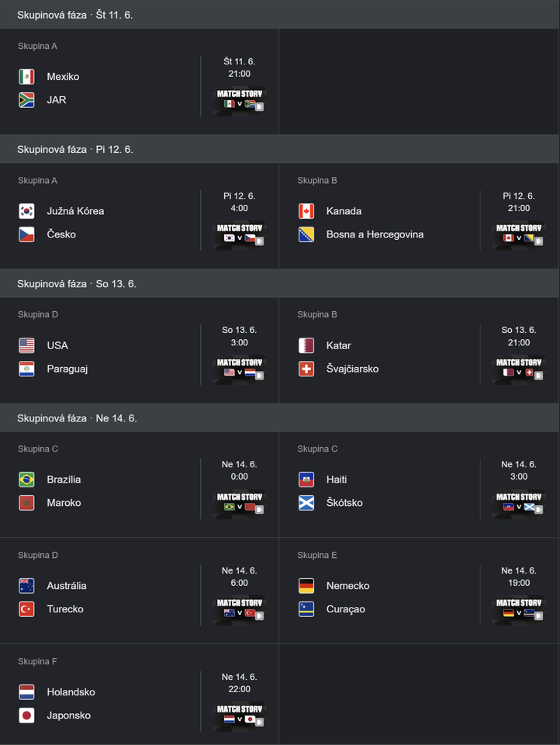Click the Curaçao flag icon
Image resolution: width=560 pixels, height=745 pixels.
tap(306, 609)
